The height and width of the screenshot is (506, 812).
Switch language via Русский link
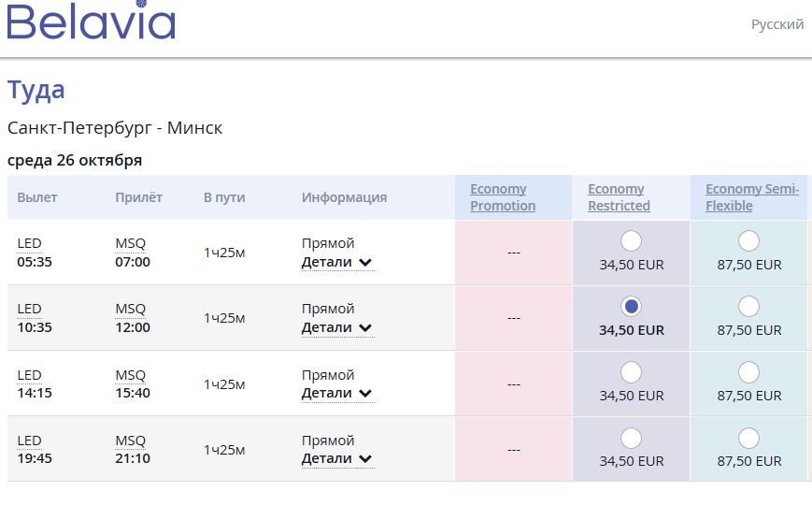[777, 24]
